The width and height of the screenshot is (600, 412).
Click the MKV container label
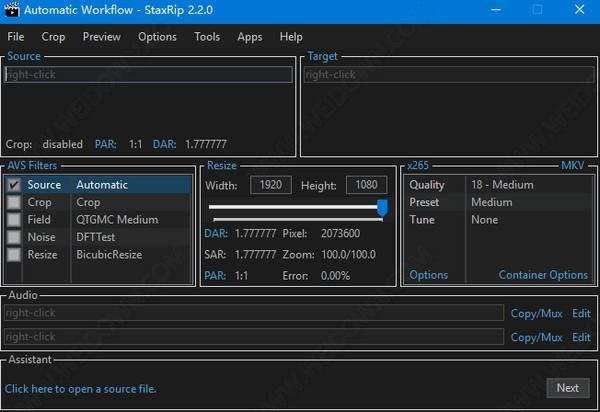[x=572, y=165]
